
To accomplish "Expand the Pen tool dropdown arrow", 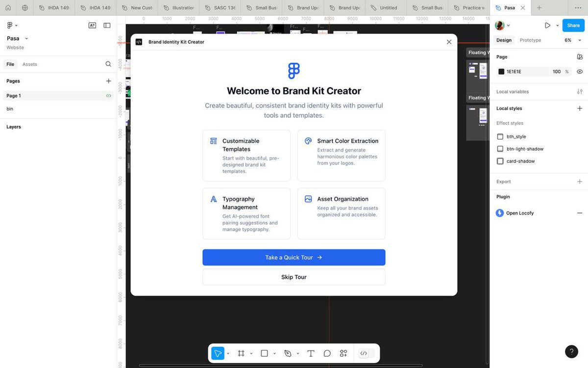I will coord(298,353).
